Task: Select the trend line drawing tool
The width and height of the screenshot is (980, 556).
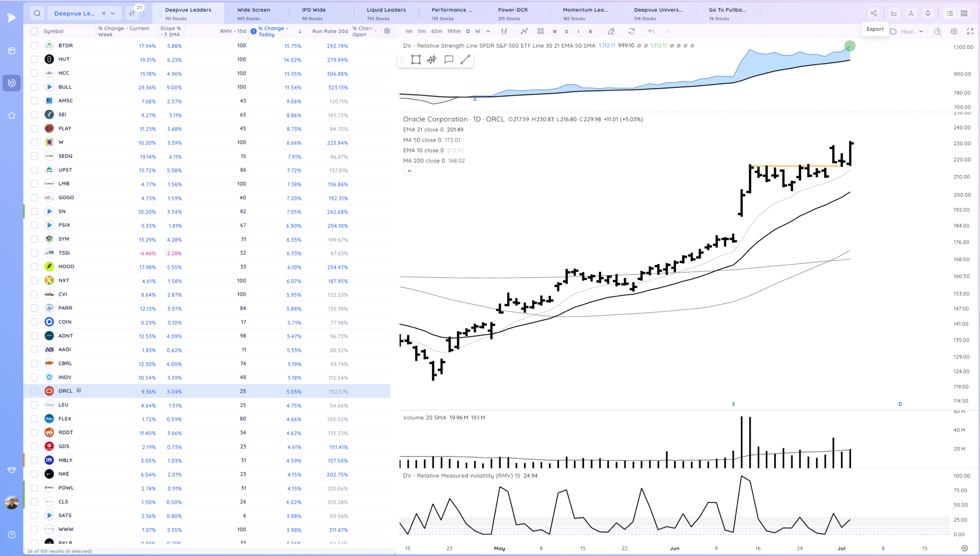Action: (x=465, y=59)
